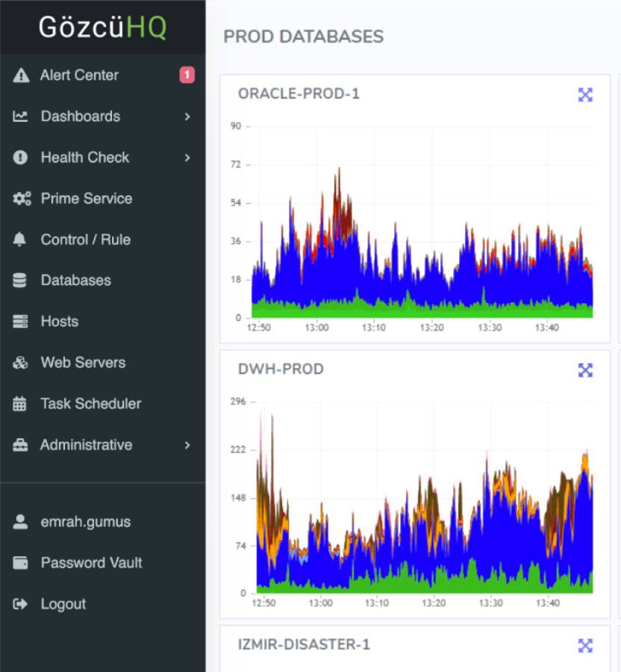The image size is (621, 672).
Task: Click the 13:20 tick on ORACLE-PROD-1 chart
Action: tap(431, 328)
